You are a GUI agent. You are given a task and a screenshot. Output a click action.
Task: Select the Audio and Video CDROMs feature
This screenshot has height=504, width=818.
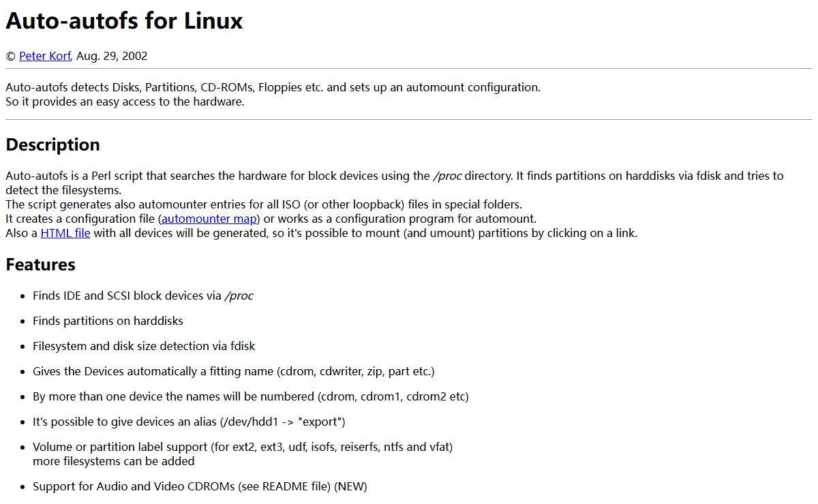[x=200, y=486]
